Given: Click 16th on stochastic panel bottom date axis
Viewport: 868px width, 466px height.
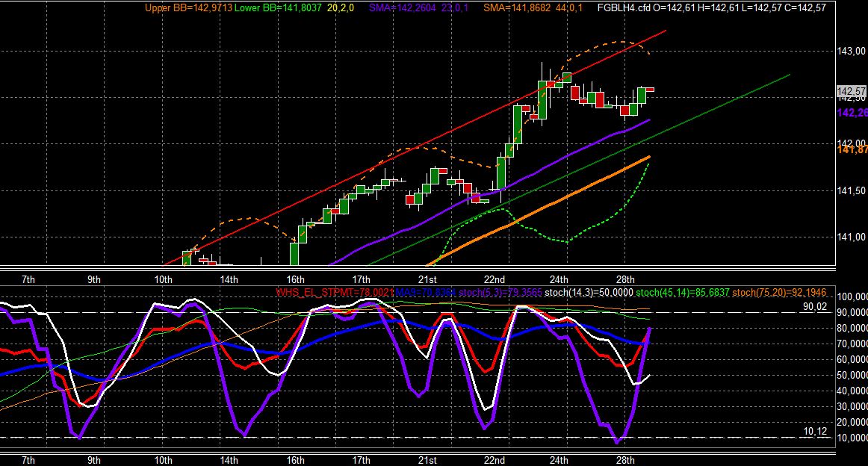Looking at the screenshot, I should point(295,460).
